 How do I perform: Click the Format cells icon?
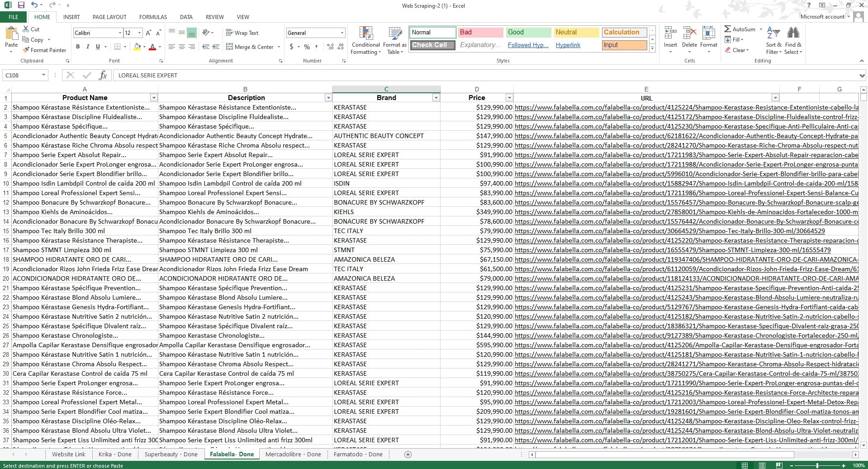click(x=709, y=33)
